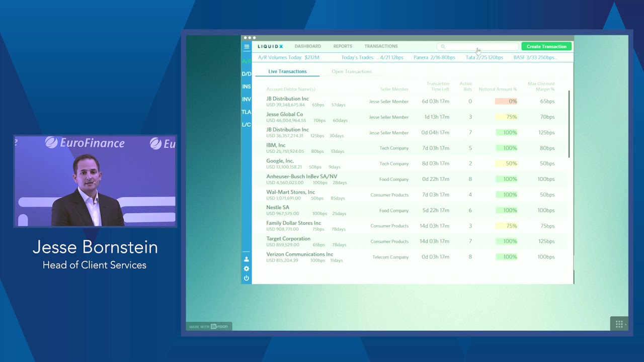Select the TLA sidebar item
Viewport: 644px width, 362px height.
pos(247,112)
